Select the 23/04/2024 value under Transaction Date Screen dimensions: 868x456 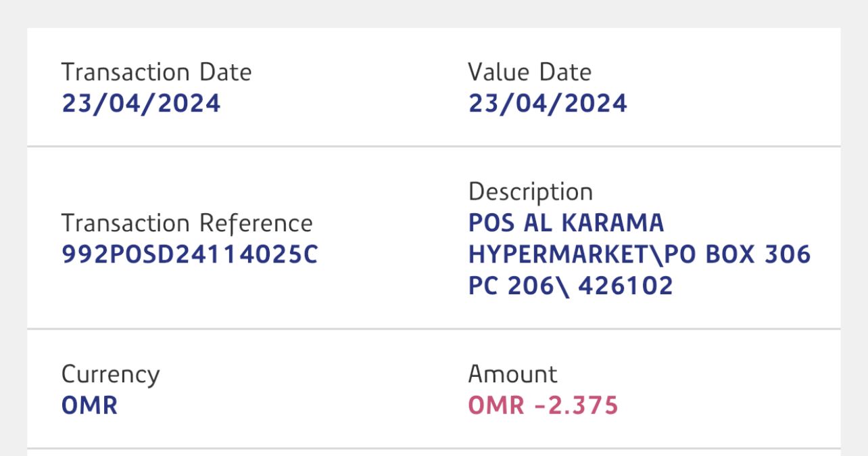(141, 104)
